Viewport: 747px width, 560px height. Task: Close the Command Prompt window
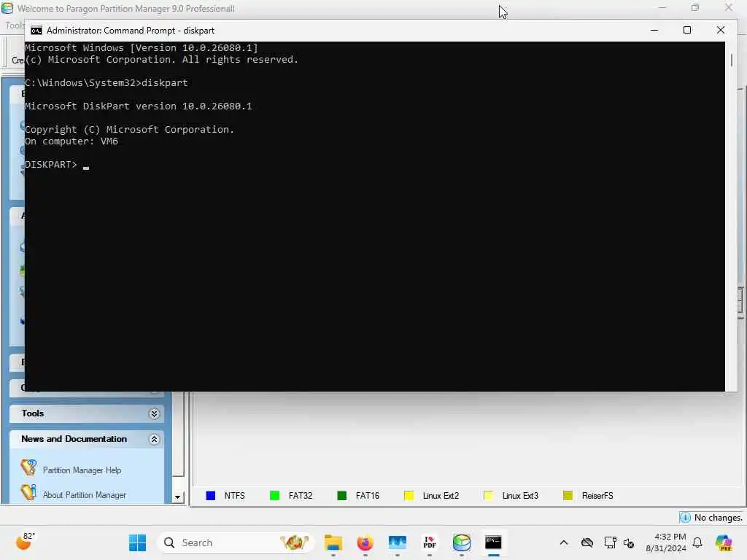[x=720, y=30]
